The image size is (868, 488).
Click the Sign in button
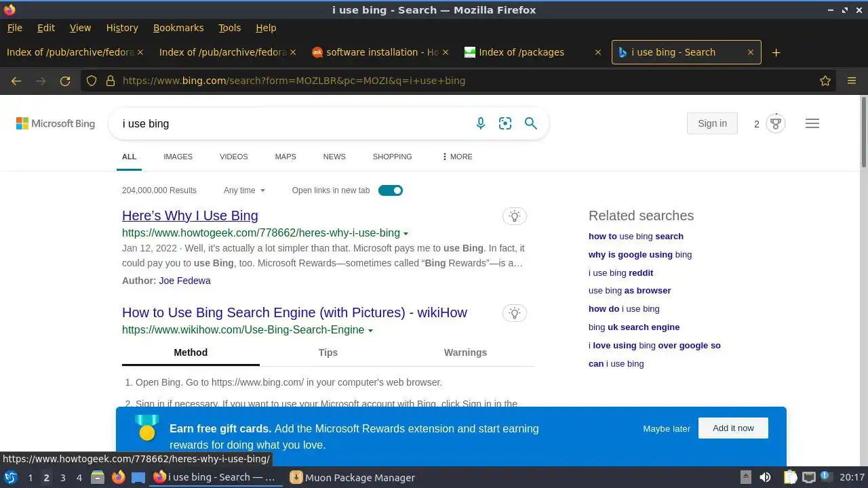[712, 123]
